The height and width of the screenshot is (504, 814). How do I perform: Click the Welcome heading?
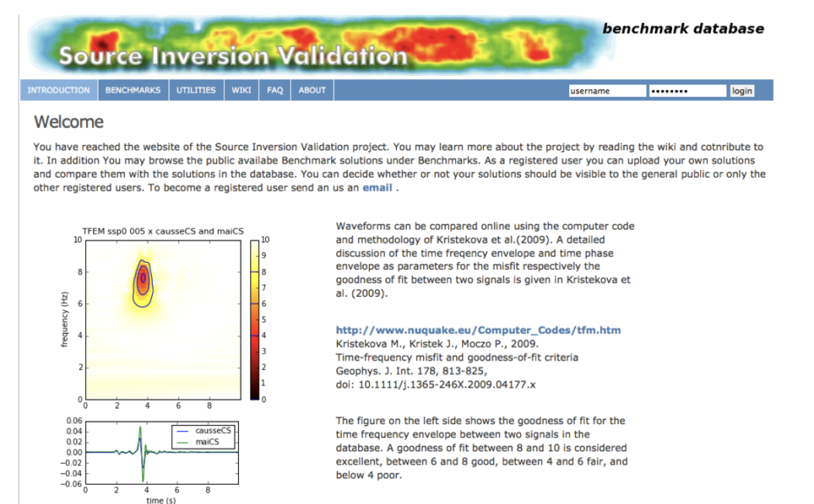69,123
